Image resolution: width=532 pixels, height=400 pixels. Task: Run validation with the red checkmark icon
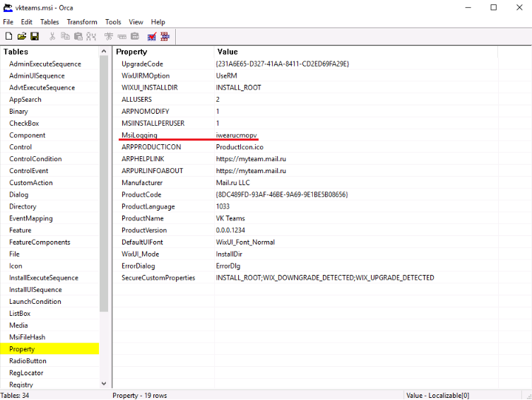tap(151, 36)
